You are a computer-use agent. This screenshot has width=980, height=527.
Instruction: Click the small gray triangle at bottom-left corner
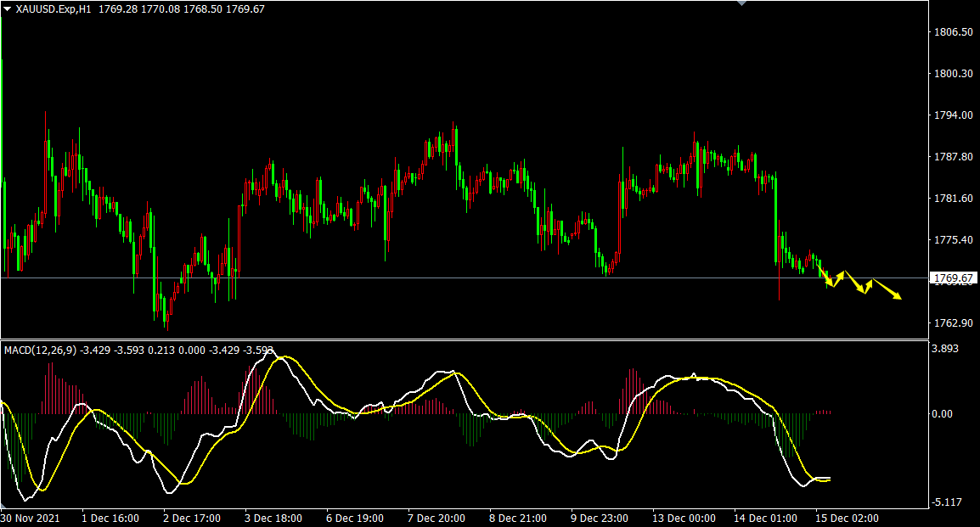tap(3, 506)
